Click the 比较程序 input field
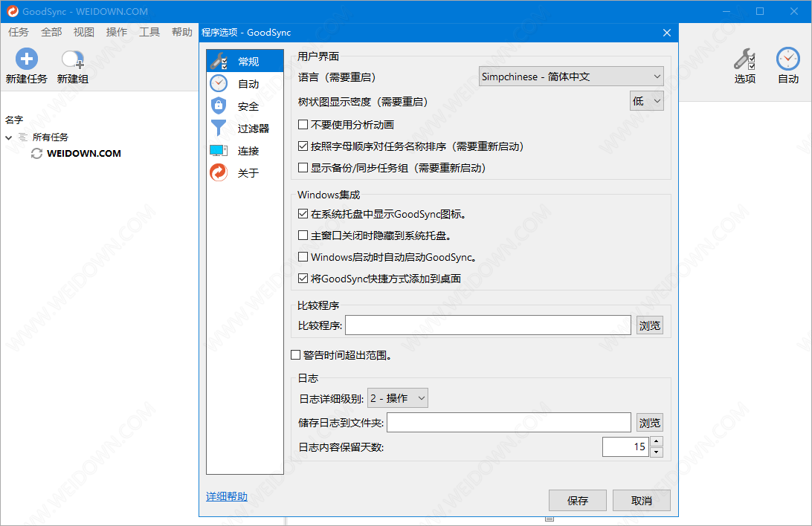This screenshot has height=526, width=812. click(x=489, y=325)
